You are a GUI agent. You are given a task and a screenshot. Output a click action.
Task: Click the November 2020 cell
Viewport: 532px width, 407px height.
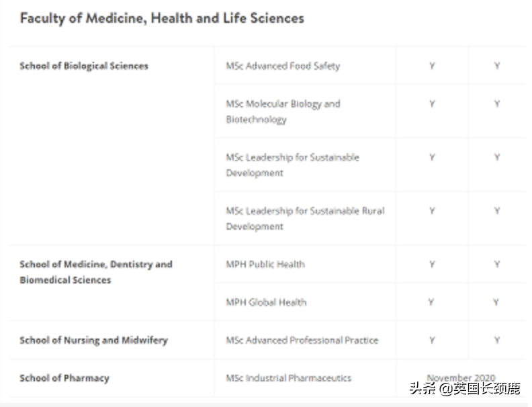[461, 377]
